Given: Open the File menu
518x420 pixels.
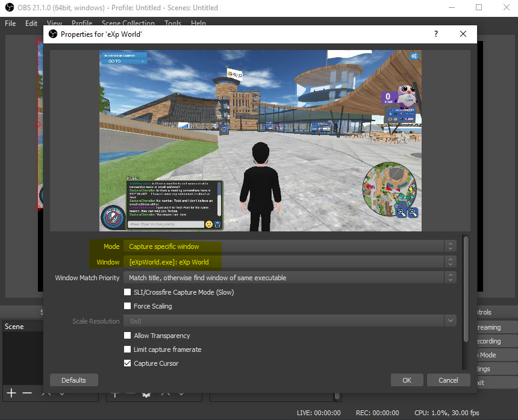Looking at the screenshot, I should coord(10,23).
